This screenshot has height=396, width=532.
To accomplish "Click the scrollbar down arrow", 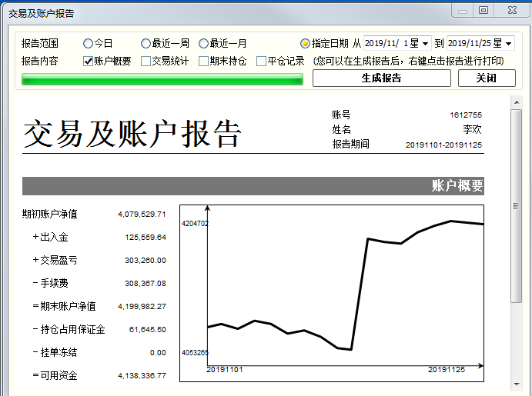I will (x=517, y=384).
